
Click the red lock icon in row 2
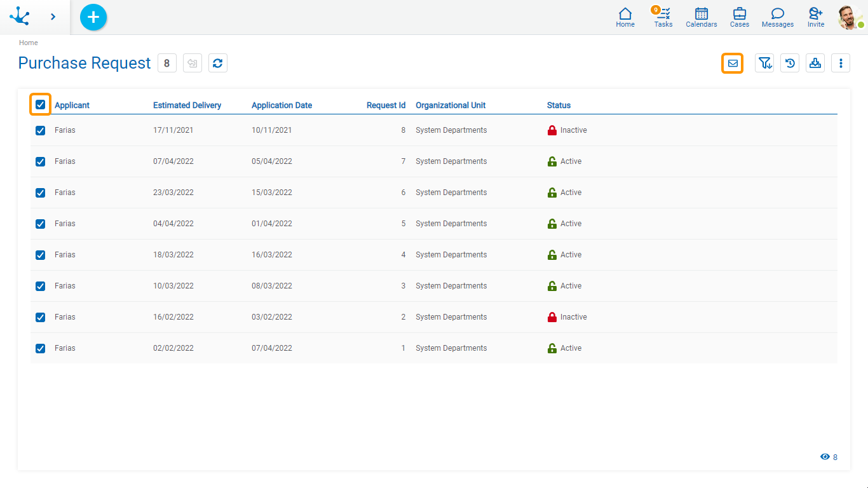coord(552,317)
